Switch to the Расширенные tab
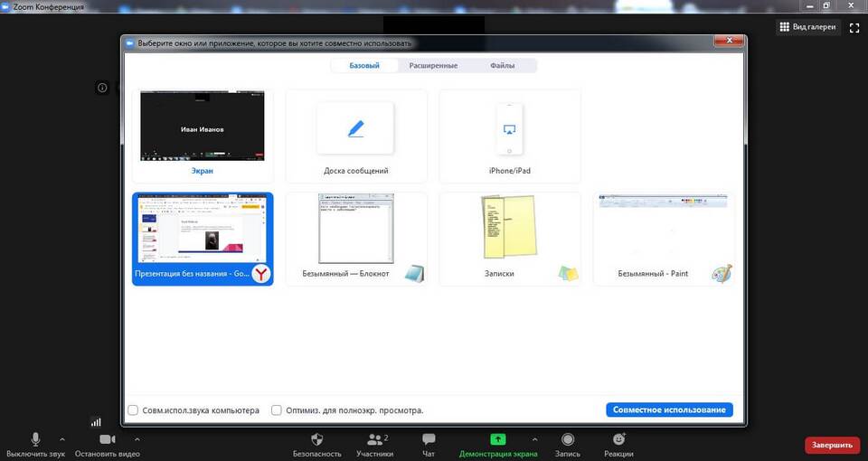Viewport: 868px width, 461px height. coord(433,65)
